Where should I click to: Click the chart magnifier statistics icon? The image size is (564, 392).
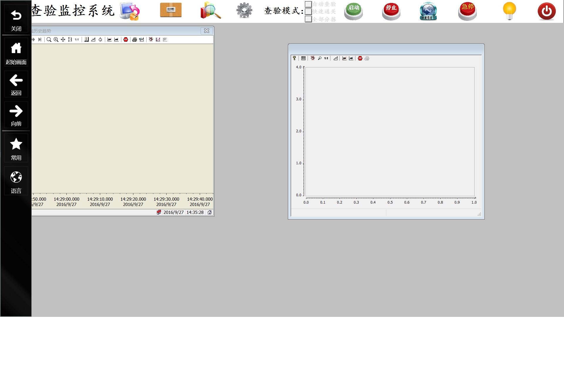point(210,11)
